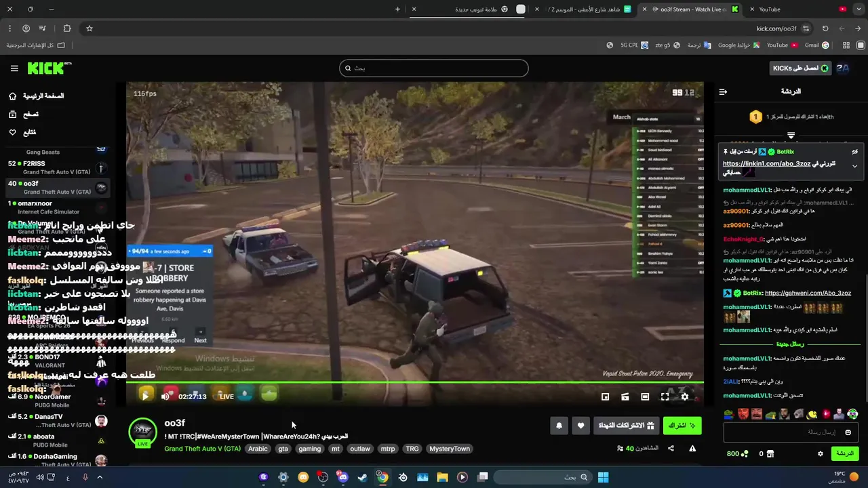Toggle theater mode on the player
The width and height of the screenshot is (868, 488).
coord(645,396)
